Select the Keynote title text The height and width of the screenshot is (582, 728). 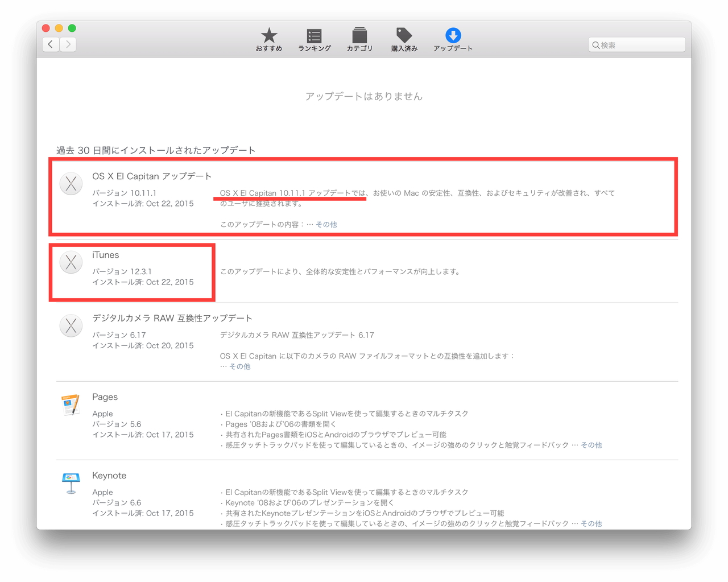pos(109,476)
